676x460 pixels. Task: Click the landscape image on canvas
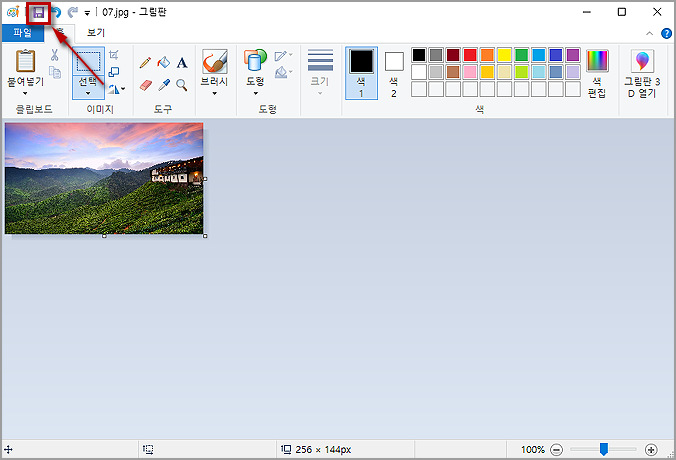point(104,178)
